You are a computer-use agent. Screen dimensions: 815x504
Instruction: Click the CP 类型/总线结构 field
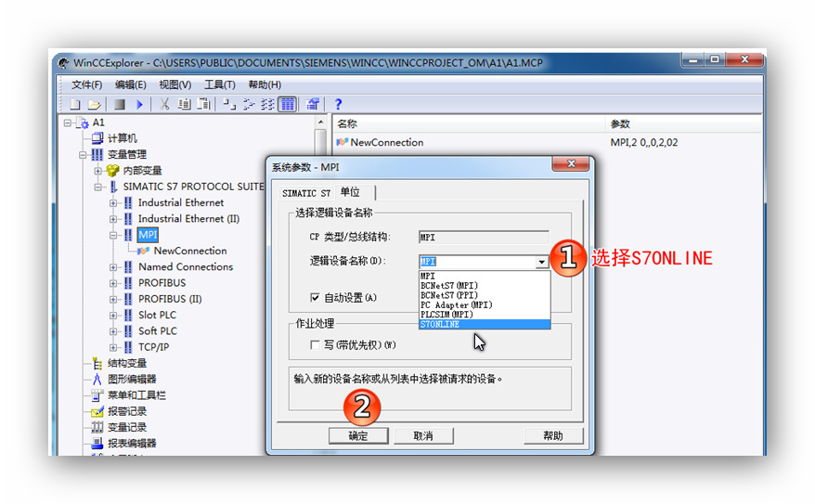click(484, 238)
